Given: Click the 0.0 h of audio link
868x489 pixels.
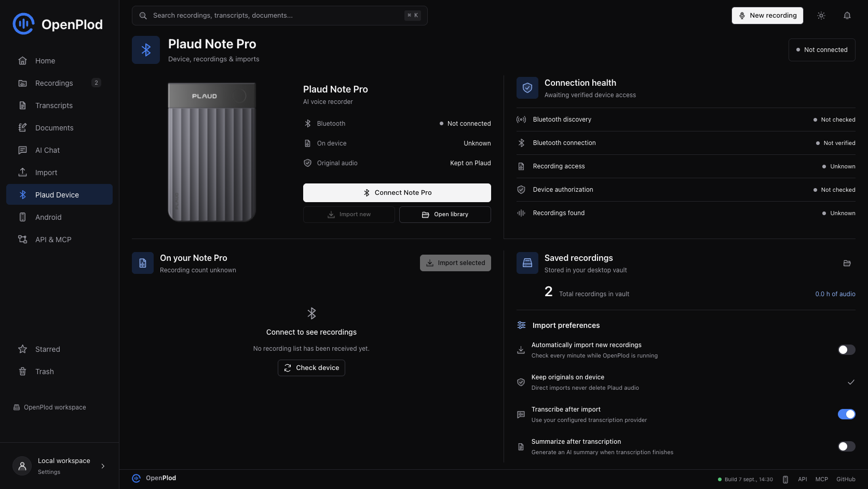Looking at the screenshot, I should (835, 294).
